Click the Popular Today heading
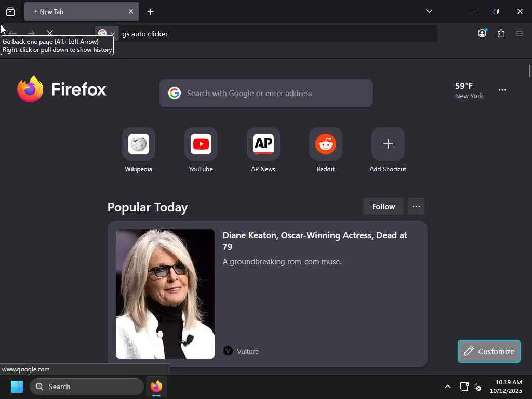This screenshot has width=532, height=399. coord(148,207)
